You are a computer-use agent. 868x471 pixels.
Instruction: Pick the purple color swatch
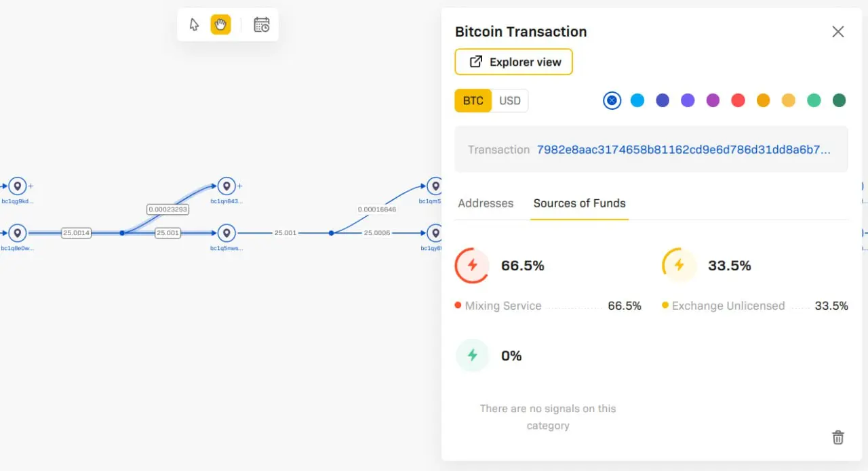tap(713, 100)
